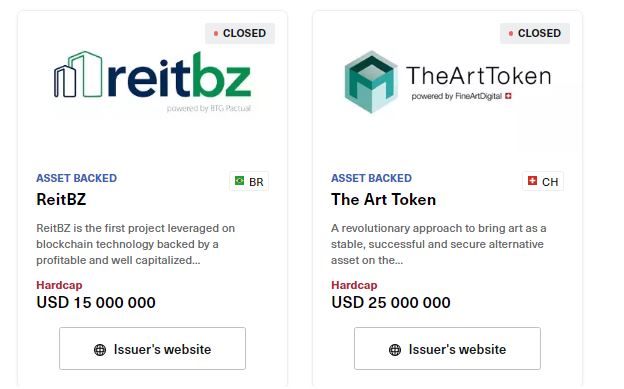This screenshot has width=624, height=389.
Task: Click globe icon in ReitBZ website button
Action: click(100, 350)
